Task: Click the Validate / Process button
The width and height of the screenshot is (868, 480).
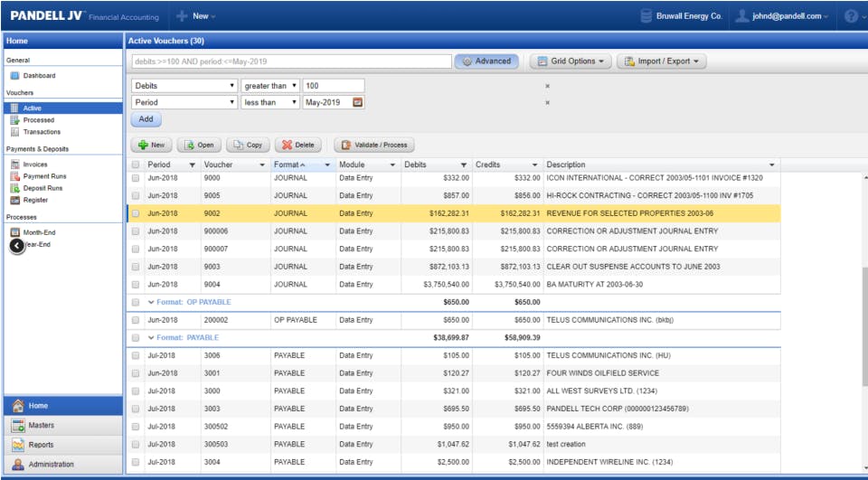Action: click(x=374, y=145)
